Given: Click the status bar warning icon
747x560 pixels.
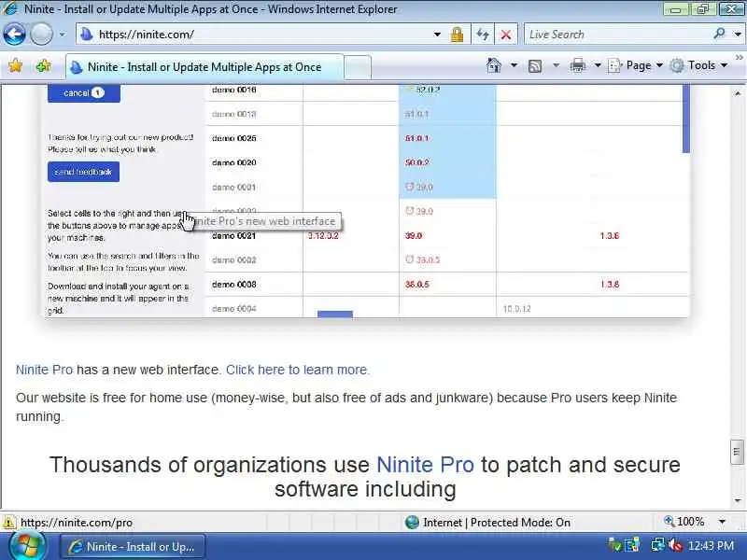Looking at the screenshot, I should point(8,523).
